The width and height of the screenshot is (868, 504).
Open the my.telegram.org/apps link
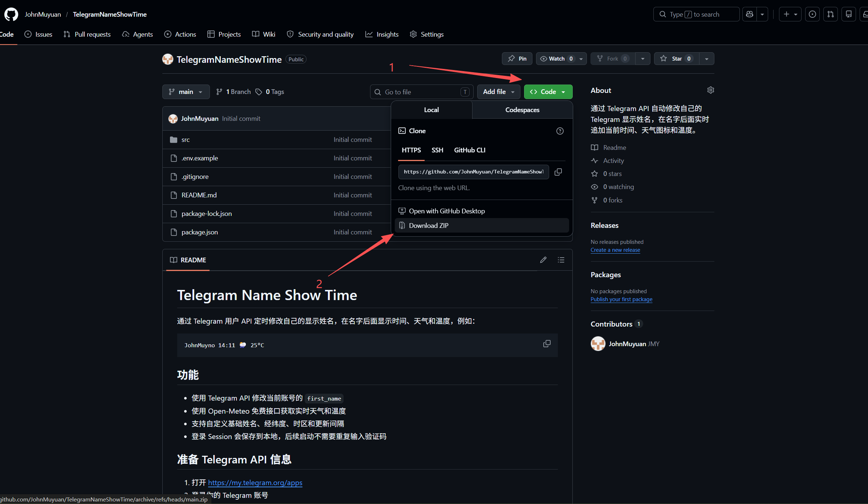pos(255,483)
